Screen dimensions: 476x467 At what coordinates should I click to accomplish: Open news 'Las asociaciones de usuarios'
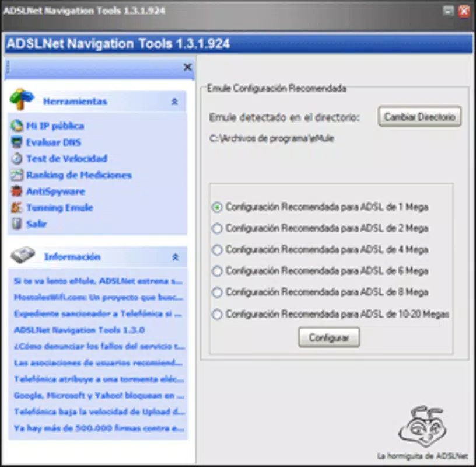point(98,363)
